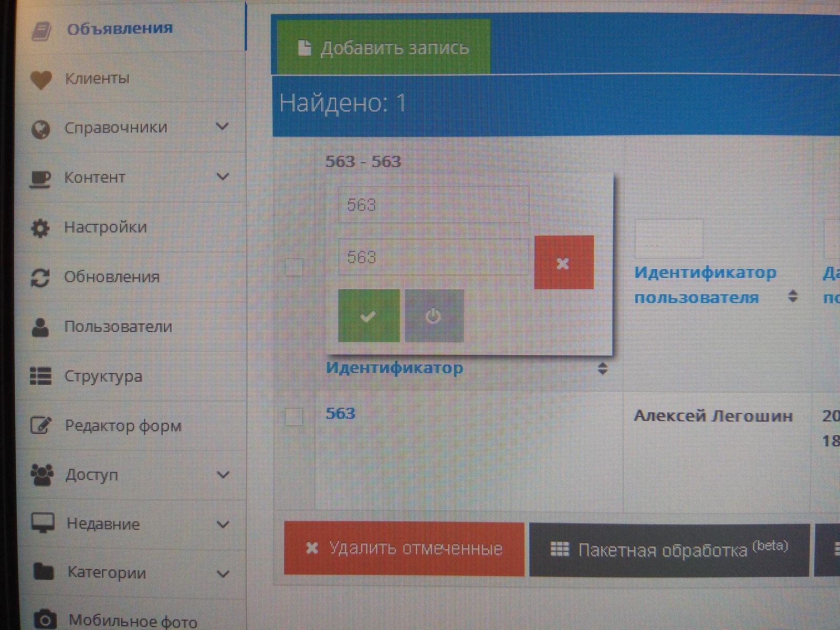
Task: Click the red Удалить отмеченные button
Action: point(404,549)
